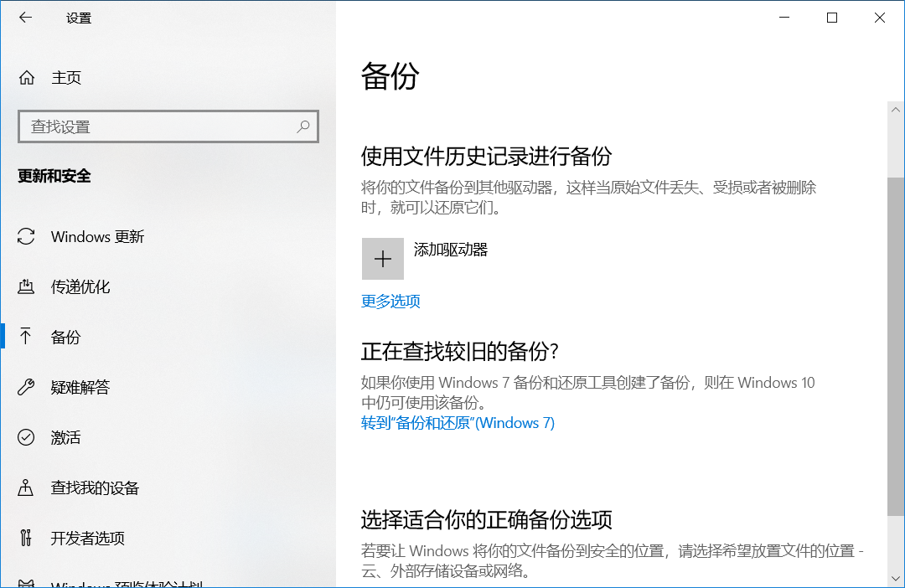Image resolution: width=905 pixels, height=588 pixels.
Task: Click the 传递优化 delivery icon
Action: [x=26, y=286]
